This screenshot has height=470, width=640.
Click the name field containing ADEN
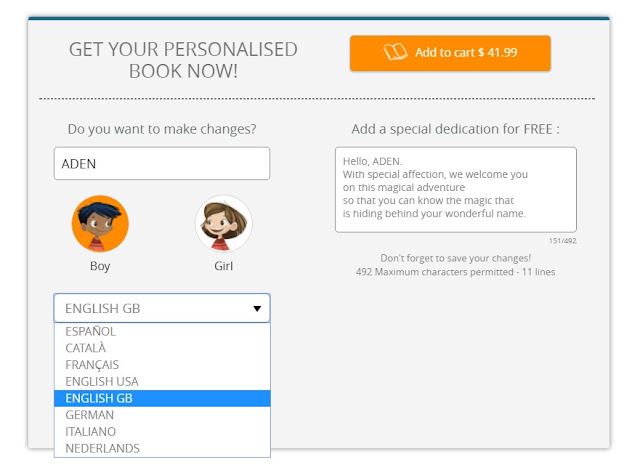(x=162, y=163)
